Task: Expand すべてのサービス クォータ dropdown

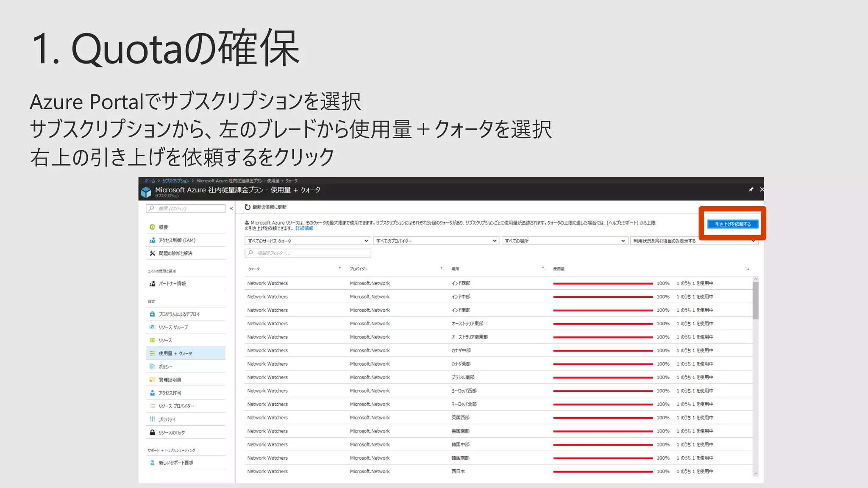Action: (x=308, y=241)
